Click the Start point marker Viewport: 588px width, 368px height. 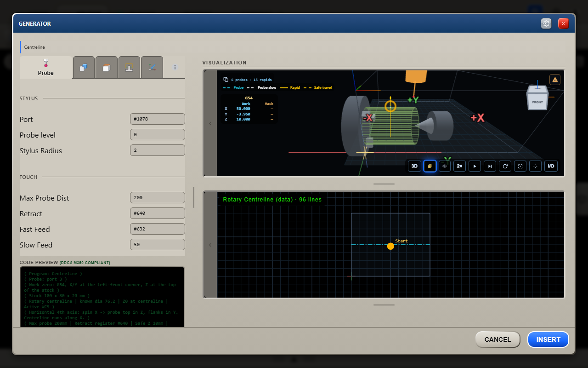(x=390, y=246)
